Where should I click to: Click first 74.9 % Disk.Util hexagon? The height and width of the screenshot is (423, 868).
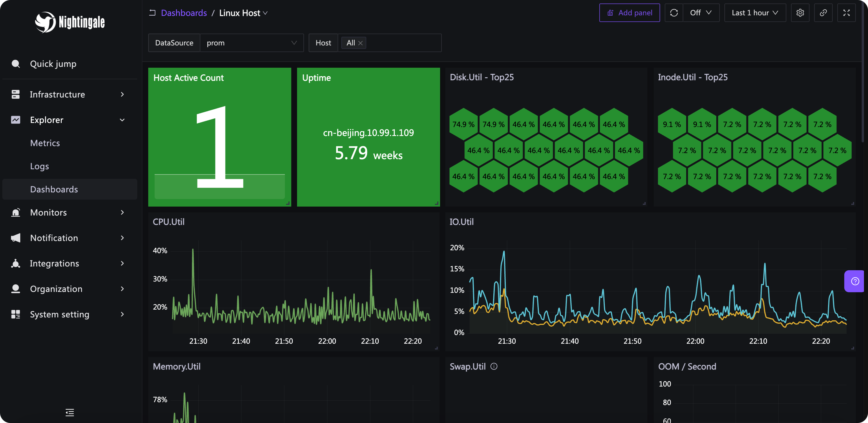[x=463, y=124]
